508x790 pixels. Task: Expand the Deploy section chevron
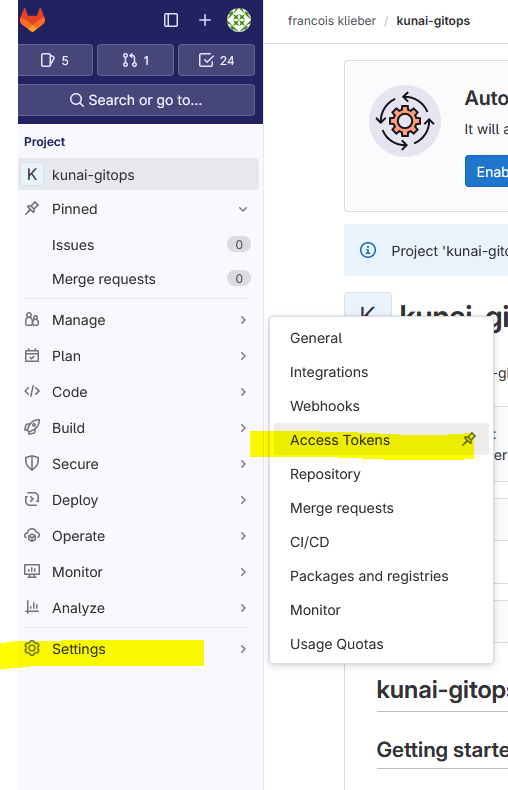243,500
